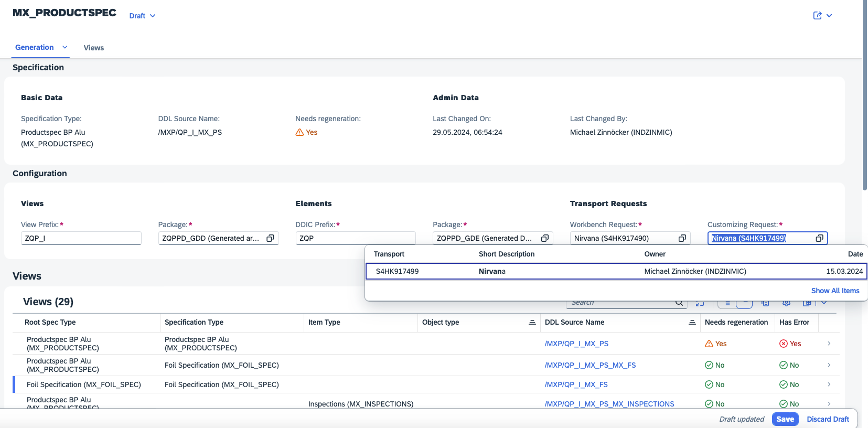Image resolution: width=868 pixels, height=428 pixels.
Task: Click error icon in first row Has Error
Action: pyautogui.click(x=784, y=344)
